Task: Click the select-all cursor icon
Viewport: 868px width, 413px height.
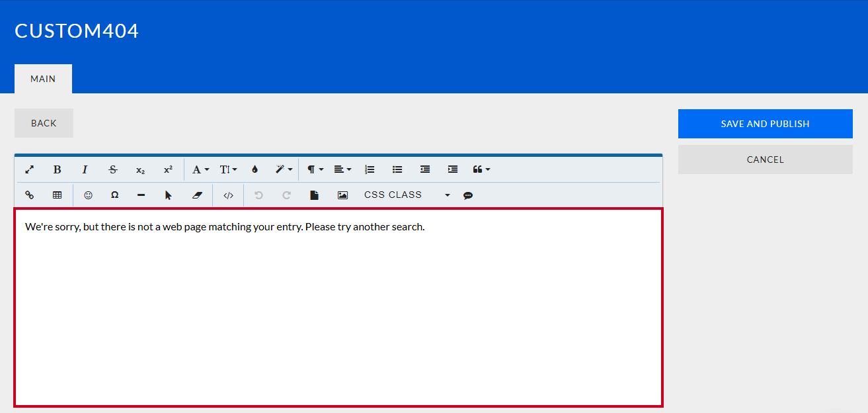Action: point(169,195)
